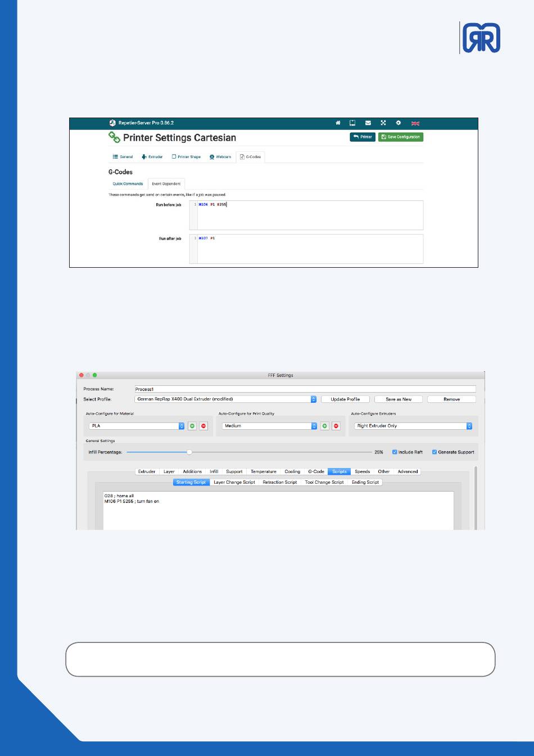This screenshot has width=534, height=756.
Task: Open the Infill tab in FFF Settings
Action: click(x=214, y=471)
